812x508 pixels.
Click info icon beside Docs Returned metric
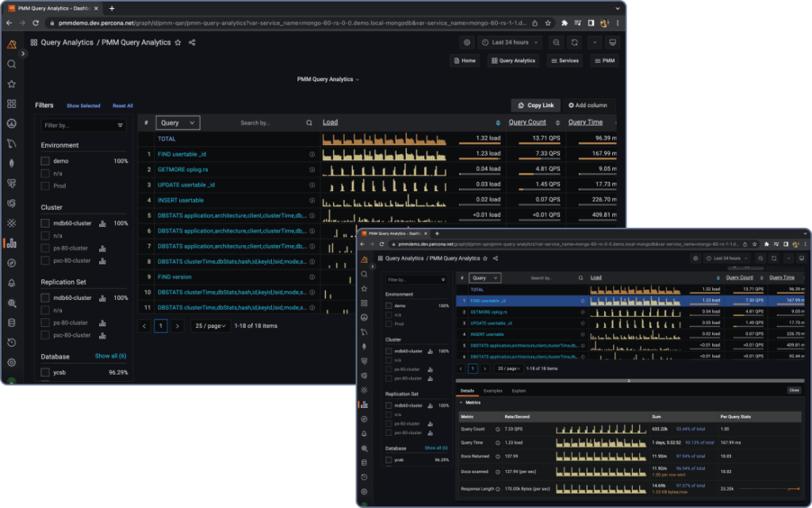pyautogui.click(x=498, y=456)
